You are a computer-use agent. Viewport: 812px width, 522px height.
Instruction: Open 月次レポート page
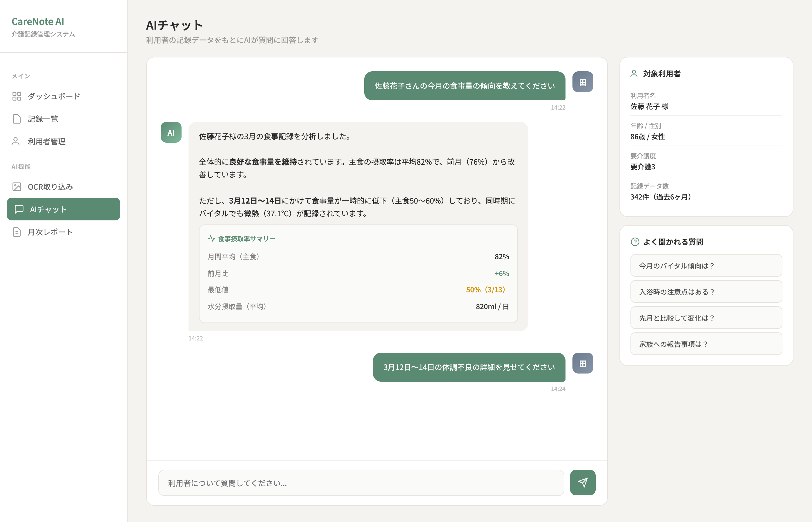(x=64, y=232)
